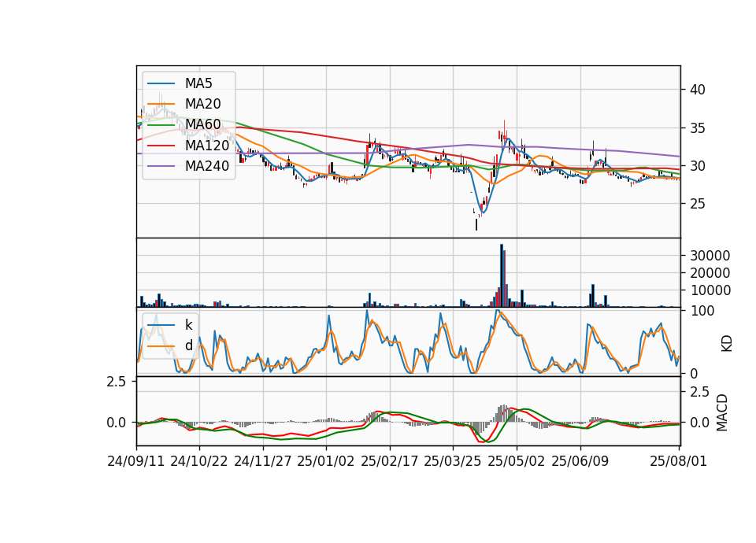This screenshot has width=756, height=543.
Task: Click the 25/05/02 date label
Action: click(x=517, y=461)
